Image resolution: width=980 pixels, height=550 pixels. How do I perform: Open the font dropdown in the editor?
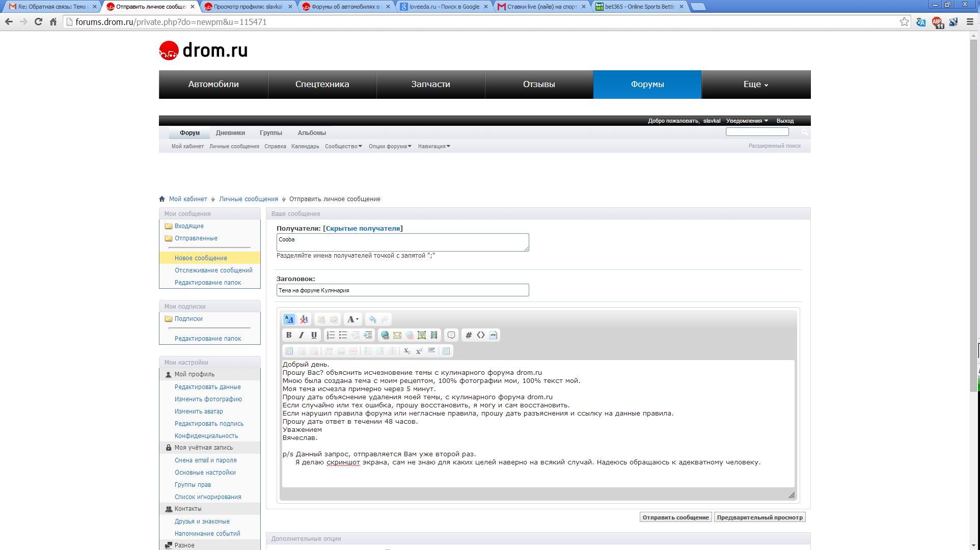coord(352,319)
